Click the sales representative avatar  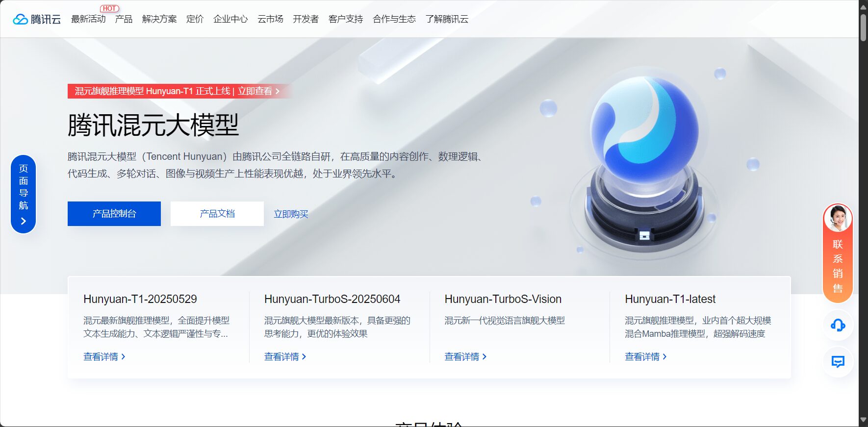(x=838, y=218)
